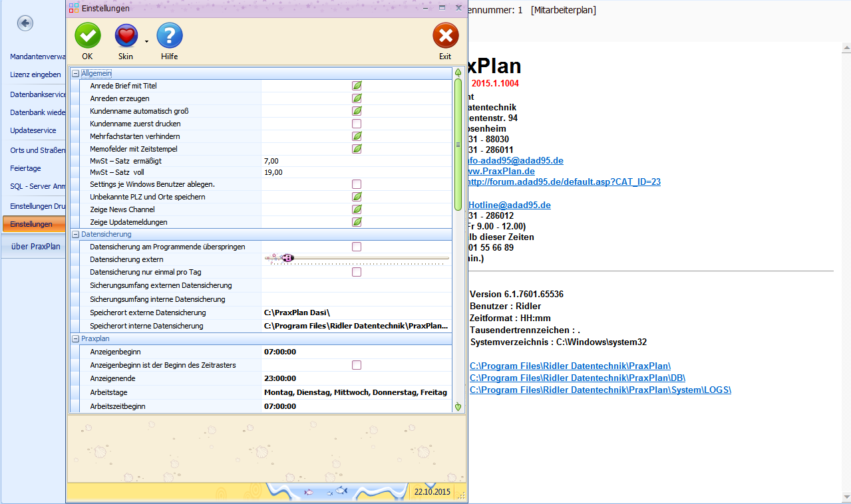Screen dimensions: 851x504
Task: Enable Kundenname zuerst drucken checkbox
Action: (357, 124)
